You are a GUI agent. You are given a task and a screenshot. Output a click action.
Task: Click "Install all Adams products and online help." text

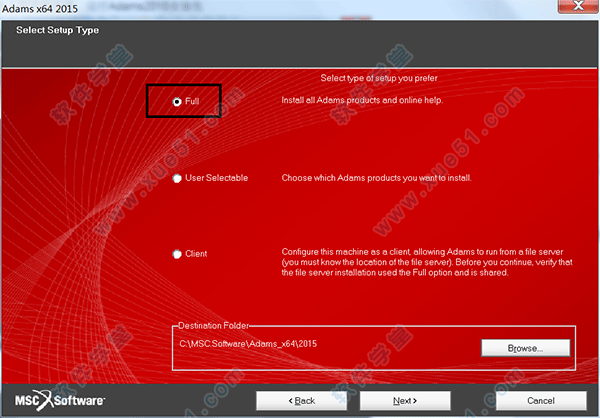[362, 100]
